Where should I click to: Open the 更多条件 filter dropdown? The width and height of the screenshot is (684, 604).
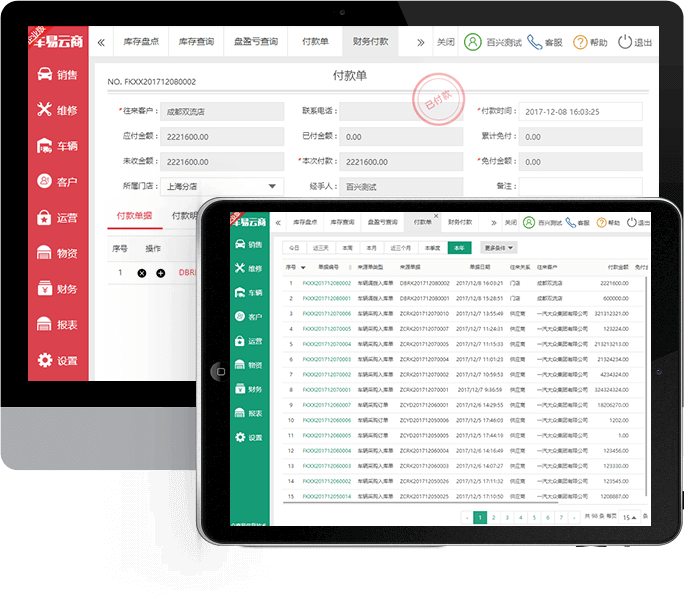499,247
